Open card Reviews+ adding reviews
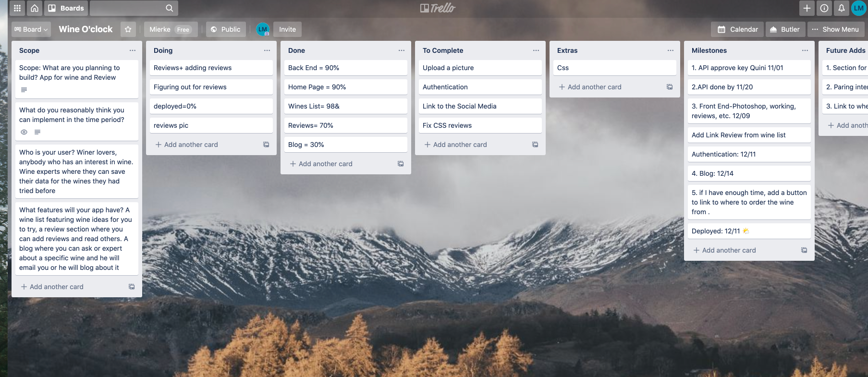 point(211,68)
